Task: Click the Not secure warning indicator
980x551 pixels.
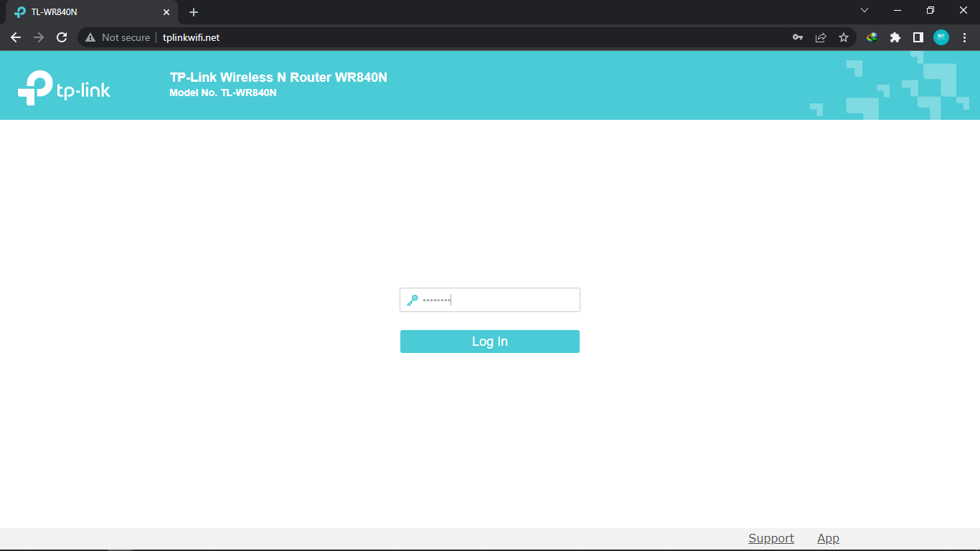Action: (118, 37)
